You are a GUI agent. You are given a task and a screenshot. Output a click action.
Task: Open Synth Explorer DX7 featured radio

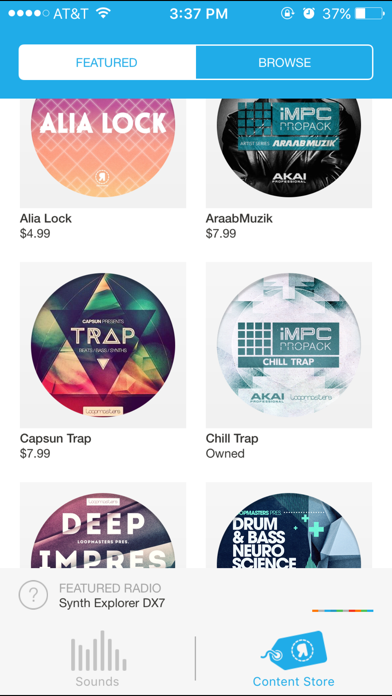point(112,603)
